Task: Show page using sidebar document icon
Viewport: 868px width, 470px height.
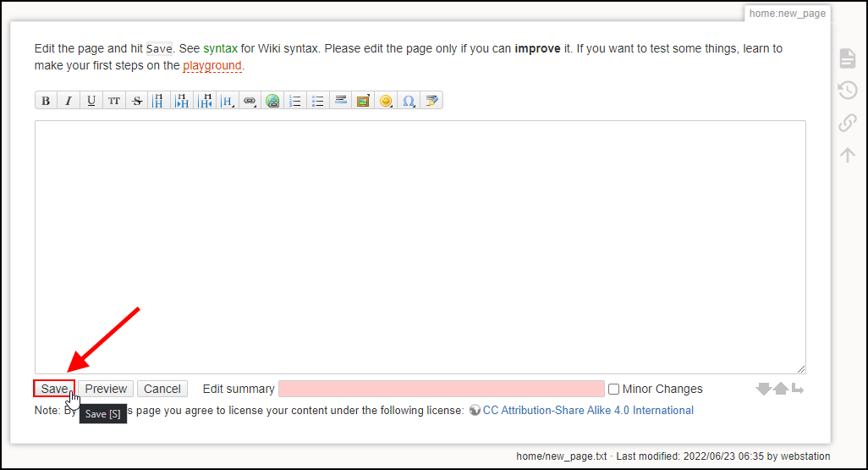Action: (x=848, y=58)
